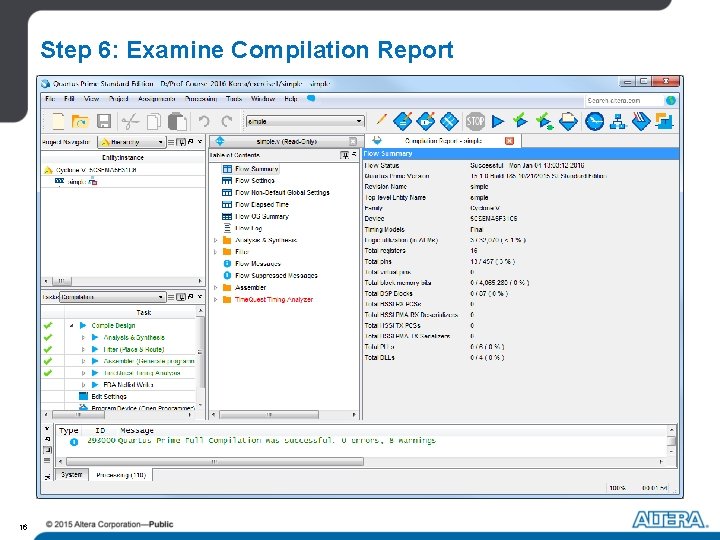Screen dimensions: 720x540
Task: Open the Hierarchy dropdown in Project Navigator
Action: coord(131,142)
